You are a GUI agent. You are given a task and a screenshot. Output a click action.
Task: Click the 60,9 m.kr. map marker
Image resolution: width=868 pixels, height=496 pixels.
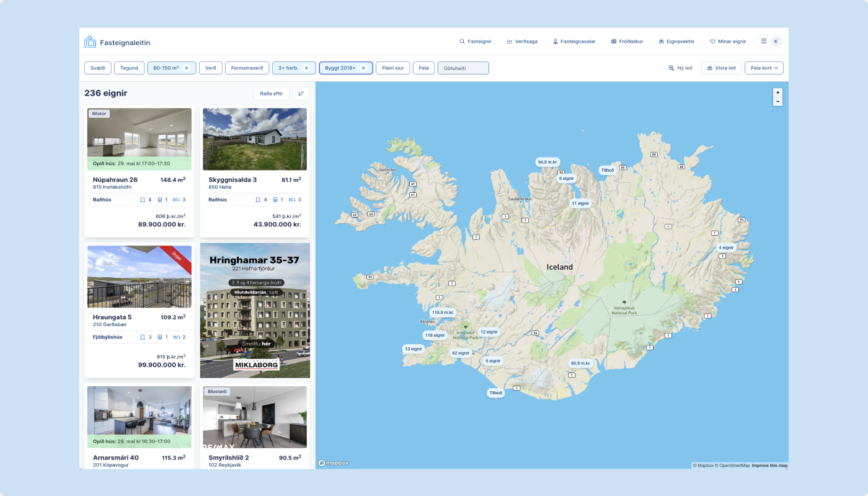coord(581,363)
